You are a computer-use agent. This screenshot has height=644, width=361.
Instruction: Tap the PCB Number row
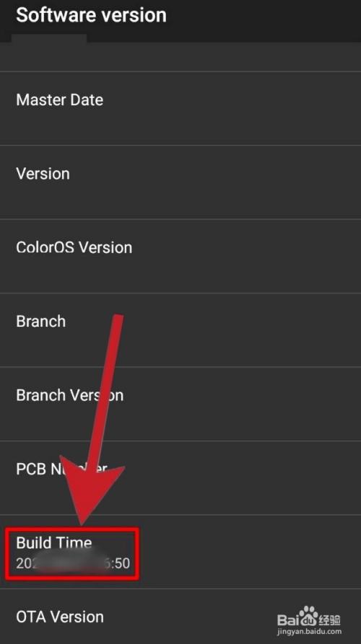(x=180, y=477)
